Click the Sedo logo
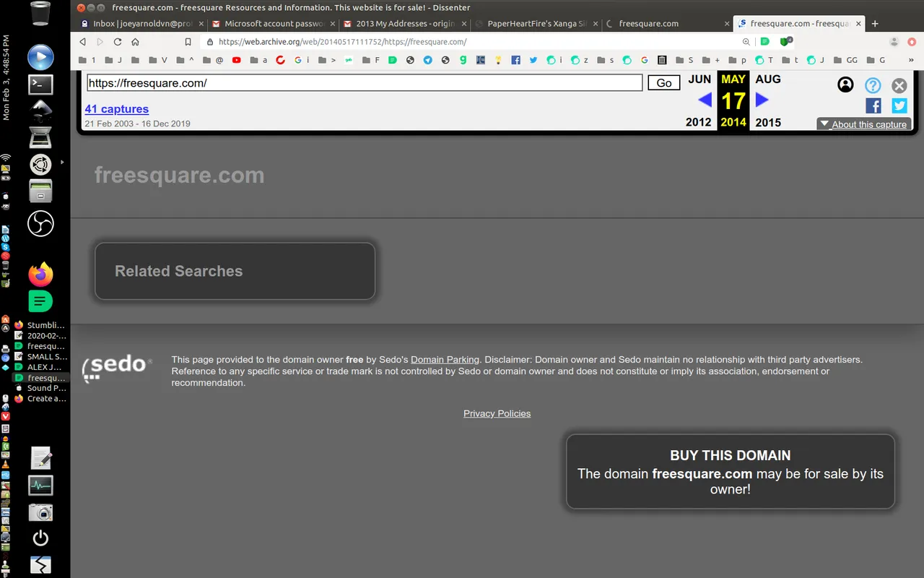 click(x=117, y=367)
